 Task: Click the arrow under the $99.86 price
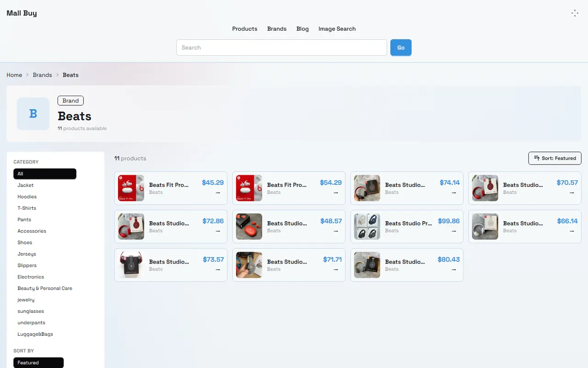(454, 231)
